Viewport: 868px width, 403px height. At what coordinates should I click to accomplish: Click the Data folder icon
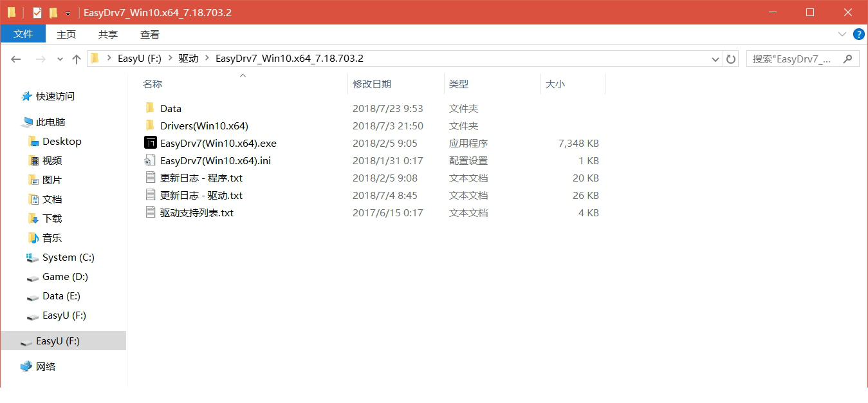pyautogui.click(x=150, y=108)
